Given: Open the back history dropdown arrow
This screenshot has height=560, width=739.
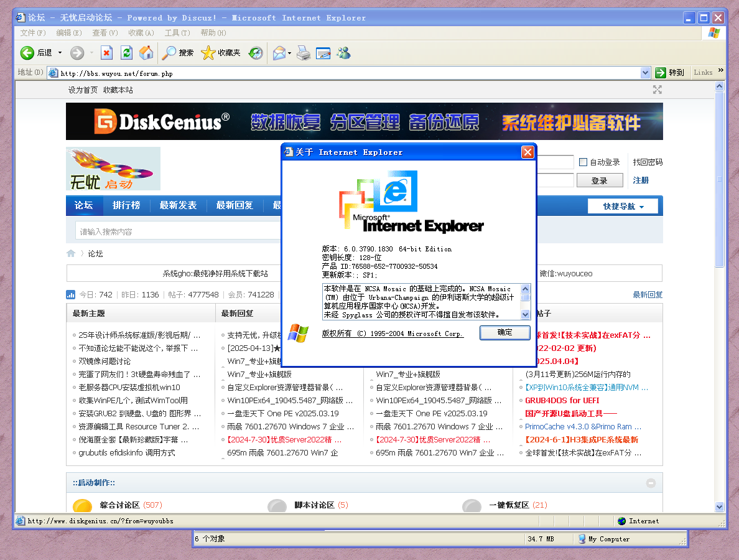Looking at the screenshot, I should pyautogui.click(x=60, y=53).
